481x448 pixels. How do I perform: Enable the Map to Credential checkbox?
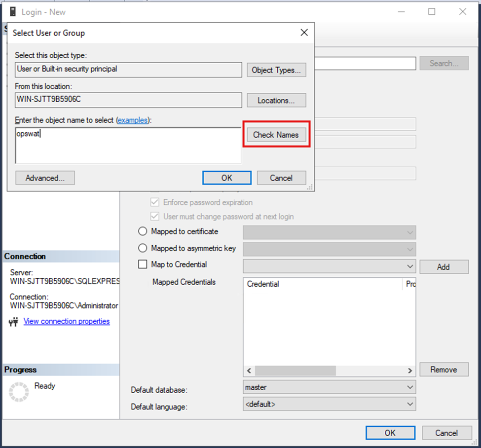(143, 264)
